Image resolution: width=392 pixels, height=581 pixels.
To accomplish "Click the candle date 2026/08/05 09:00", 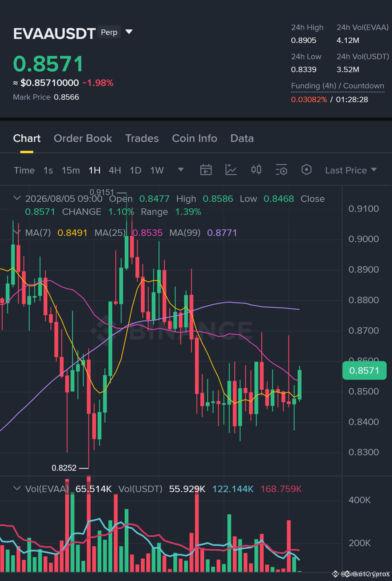I will tap(64, 199).
